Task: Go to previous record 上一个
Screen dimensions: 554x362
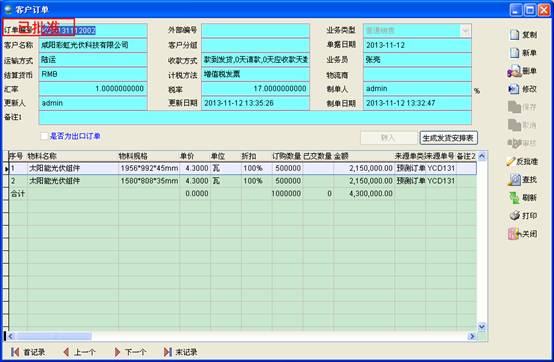Action: [x=79, y=352]
